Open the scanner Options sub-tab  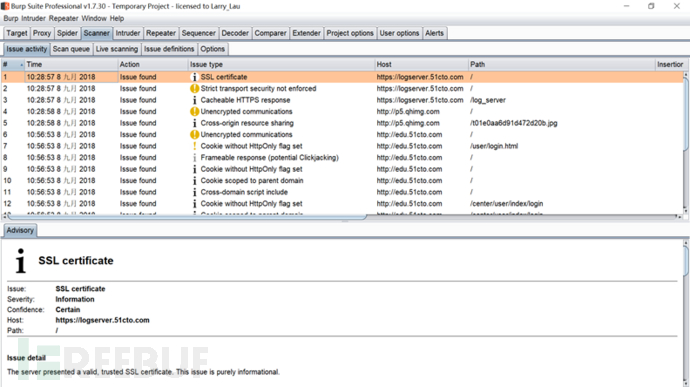pyautogui.click(x=213, y=49)
